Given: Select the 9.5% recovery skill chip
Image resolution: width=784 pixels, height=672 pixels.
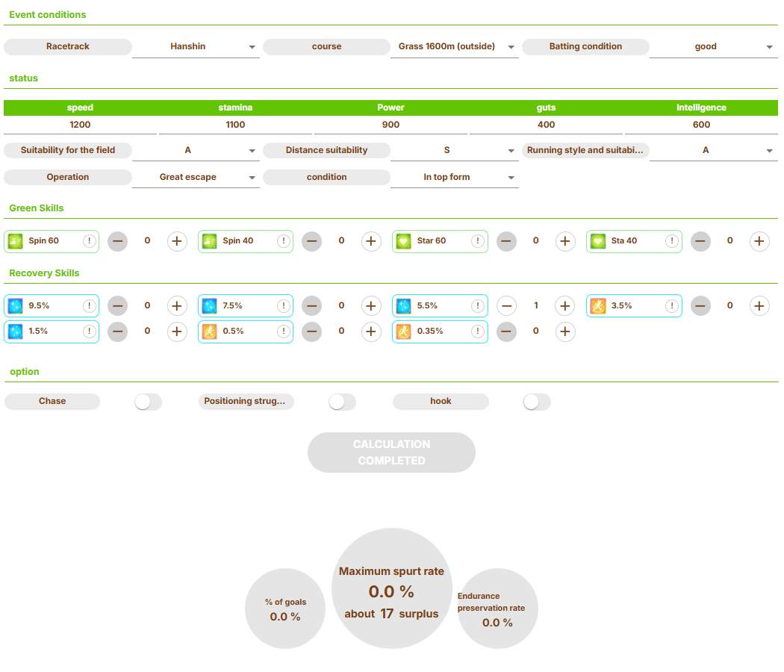Looking at the screenshot, I should pos(52,305).
